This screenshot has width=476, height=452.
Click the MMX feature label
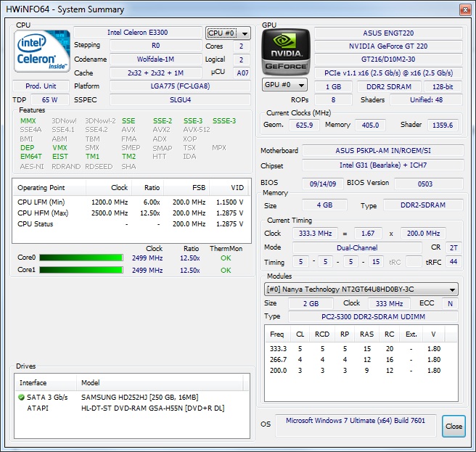(28, 121)
